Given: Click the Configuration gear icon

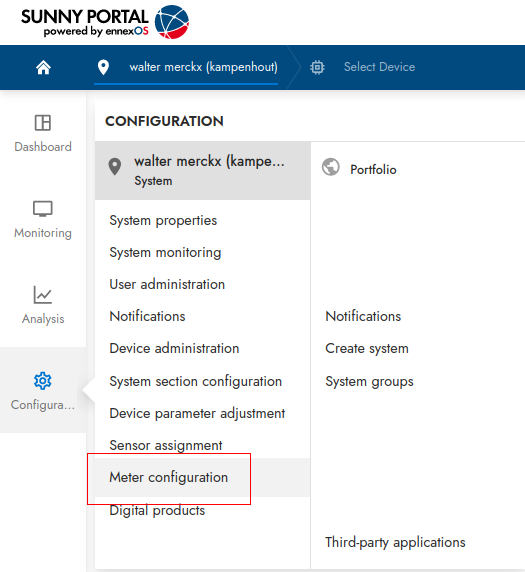Looking at the screenshot, I should click(43, 381).
